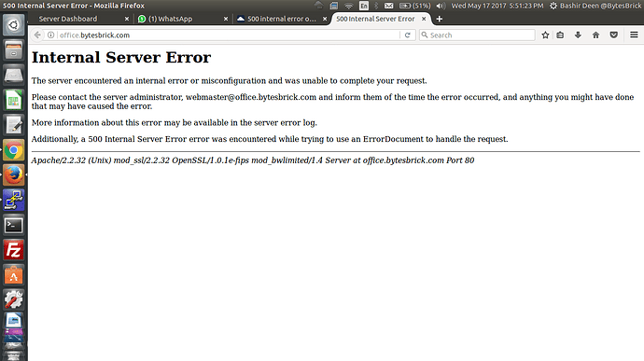This screenshot has width=644, height=361.
Task: Show bookmarks list icon
Action: (x=560, y=35)
